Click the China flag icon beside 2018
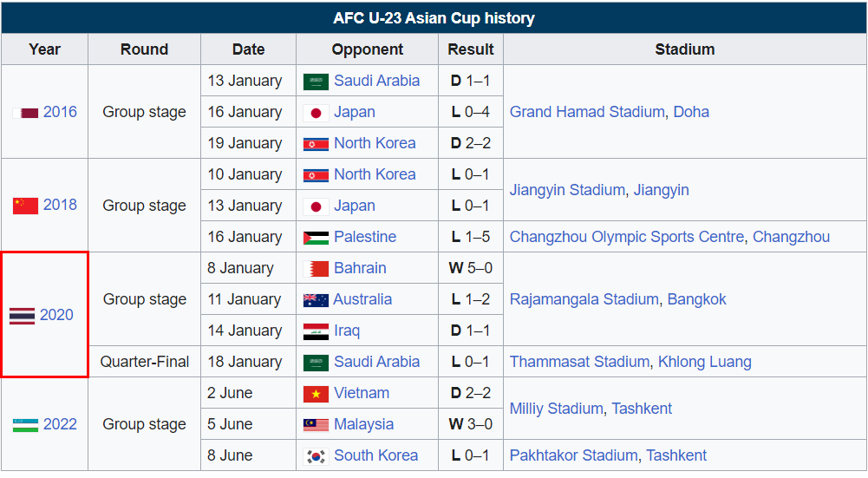This screenshot has width=868, height=478. pyautogui.click(x=25, y=206)
